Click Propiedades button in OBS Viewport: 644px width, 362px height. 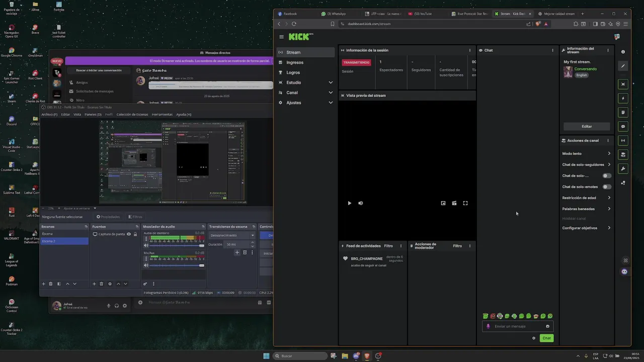pyautogui.click(x=108, y=217)
